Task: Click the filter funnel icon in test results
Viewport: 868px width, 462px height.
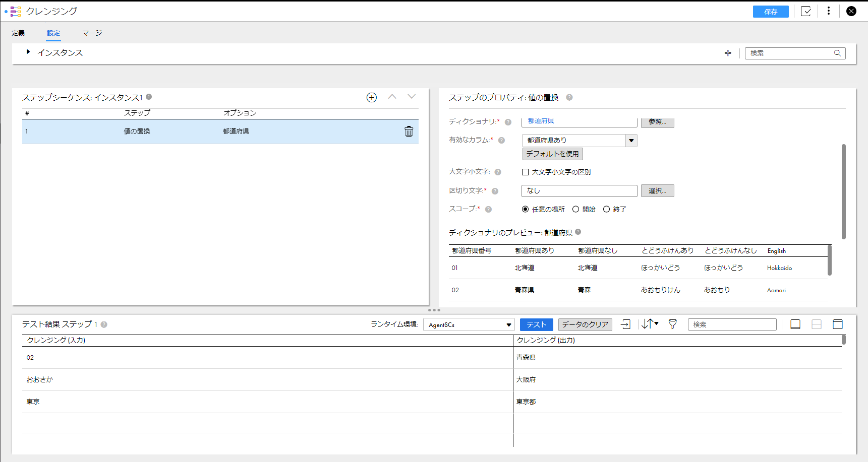Action: click(x=672, y=324)
